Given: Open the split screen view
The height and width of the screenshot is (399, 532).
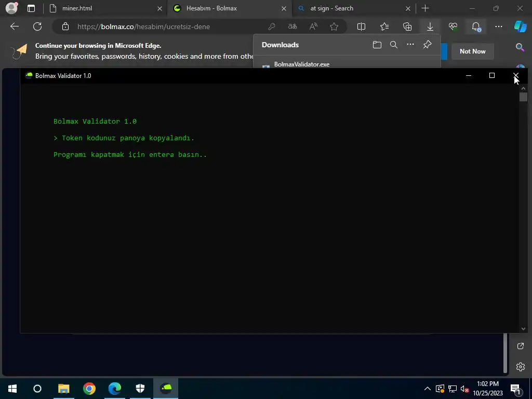Looking at the screenshot, I should (x=362, y=26).
